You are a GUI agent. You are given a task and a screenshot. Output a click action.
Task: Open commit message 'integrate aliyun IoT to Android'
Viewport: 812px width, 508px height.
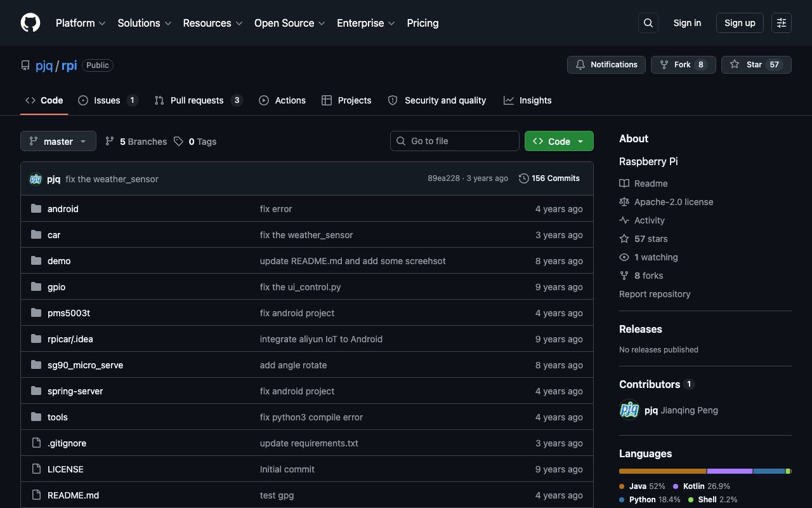[321, 339]
